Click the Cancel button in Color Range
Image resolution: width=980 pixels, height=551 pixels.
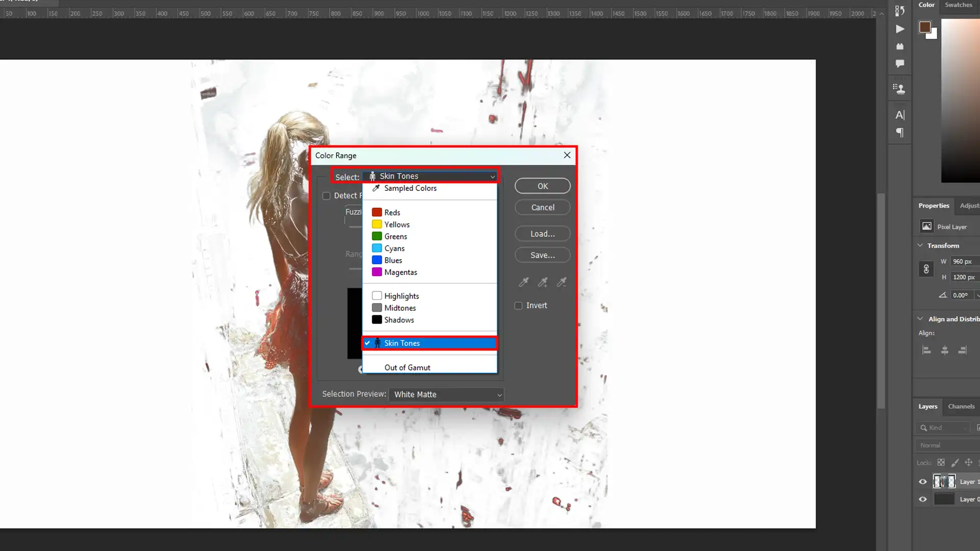[543, 207]
